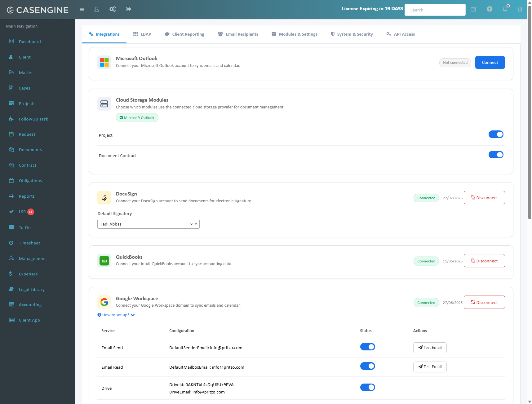Image resolution: width=532 pixels, height=404 pixels.
Task: Click the Cases document icon in sidebar
Action: [x=11, y=88]
